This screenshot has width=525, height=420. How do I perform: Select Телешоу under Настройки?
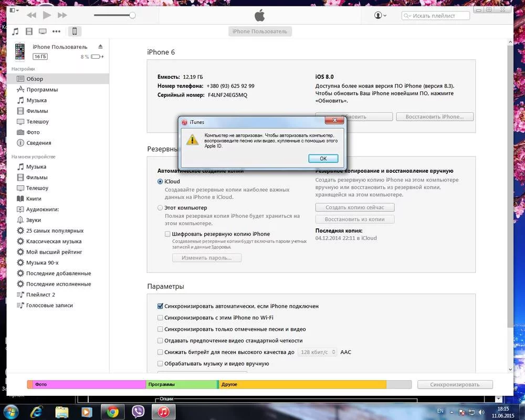click(58, 122)
